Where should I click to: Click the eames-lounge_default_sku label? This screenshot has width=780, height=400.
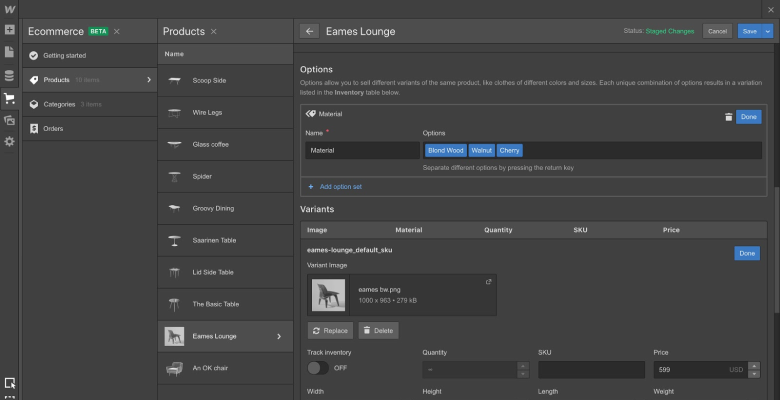350,250
